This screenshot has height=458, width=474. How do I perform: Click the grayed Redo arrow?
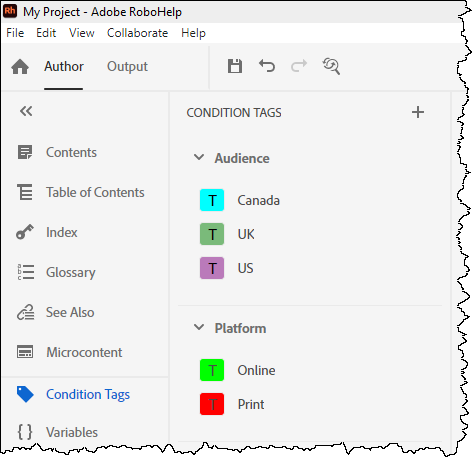[299, 66]
